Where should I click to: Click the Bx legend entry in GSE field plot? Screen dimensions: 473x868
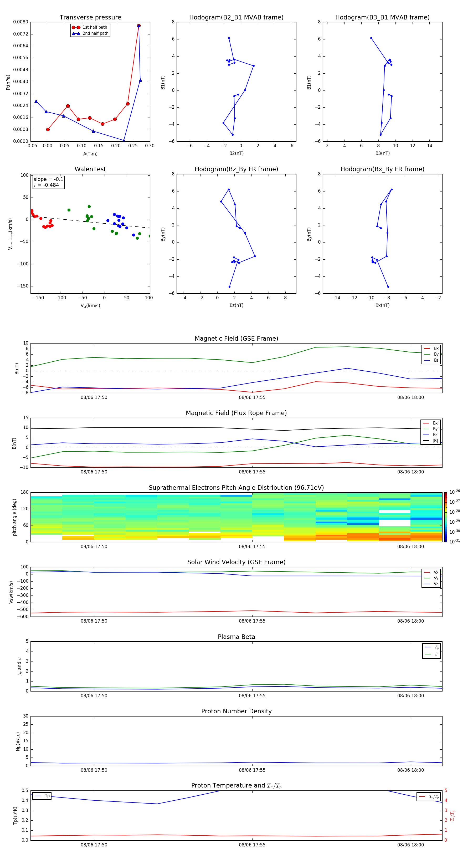[x=431, y=349]
